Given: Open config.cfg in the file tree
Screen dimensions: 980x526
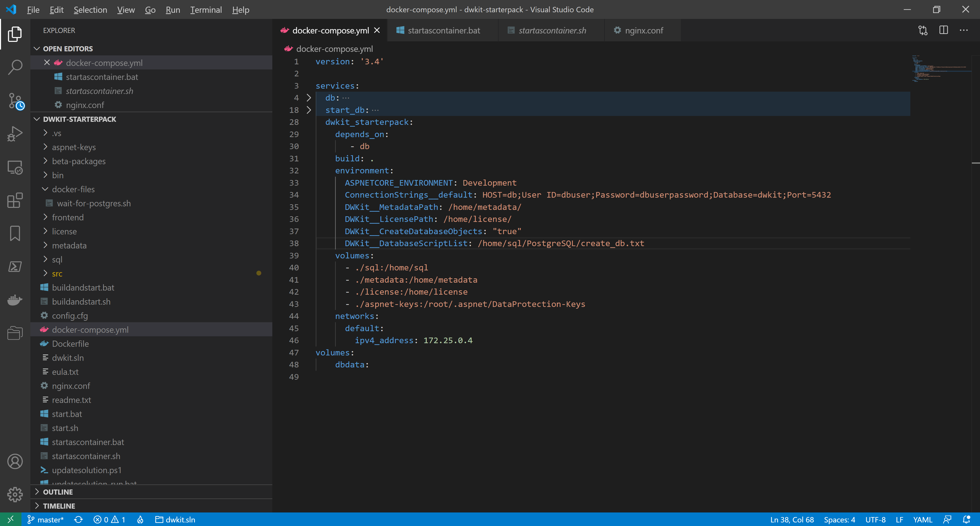Looking at the screenshot, I should coord(151,316).
